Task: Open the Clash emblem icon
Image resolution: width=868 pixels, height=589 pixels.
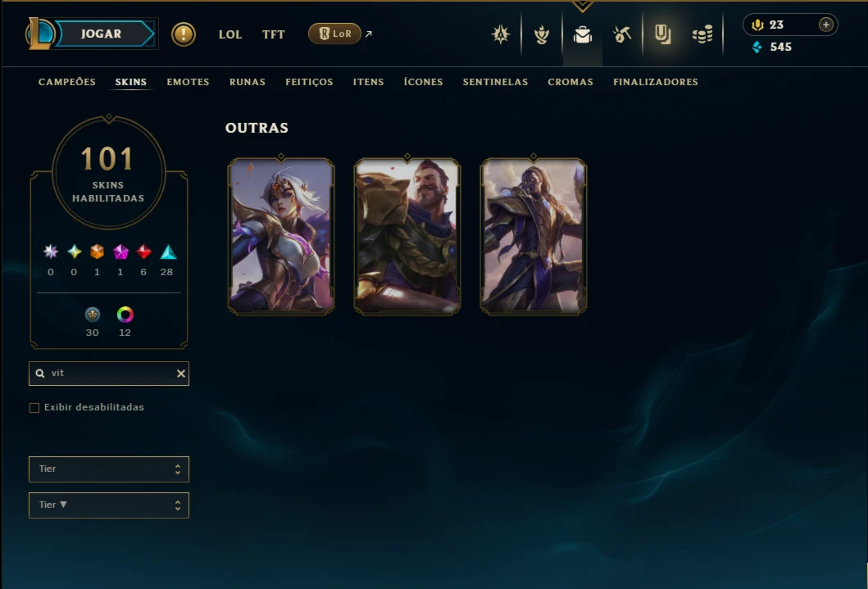Action: point(501,34)
